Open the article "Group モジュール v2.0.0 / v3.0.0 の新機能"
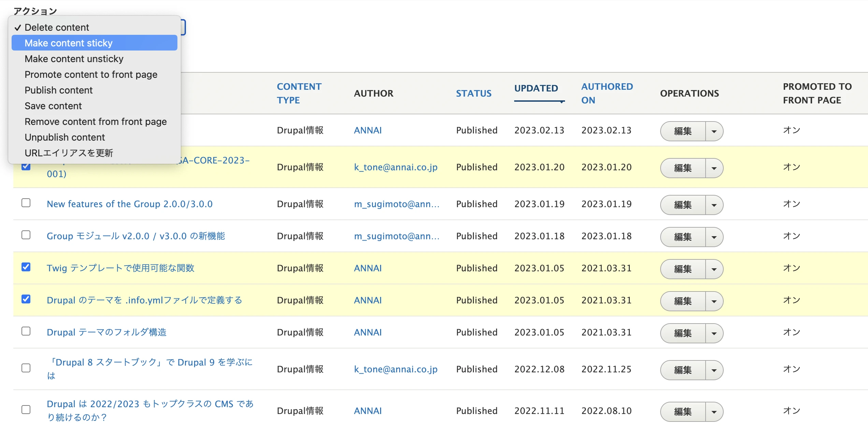 135,236
